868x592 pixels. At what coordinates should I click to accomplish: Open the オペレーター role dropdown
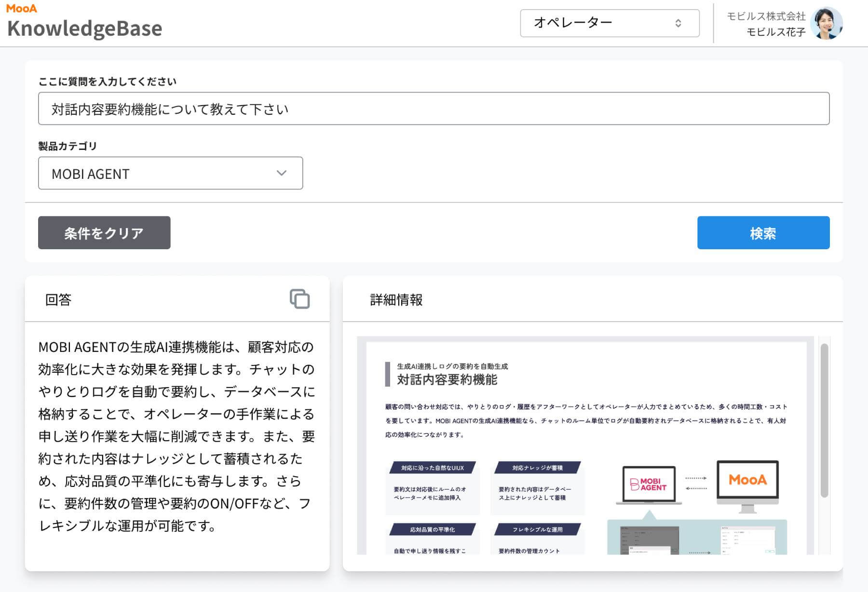[610, 23]
